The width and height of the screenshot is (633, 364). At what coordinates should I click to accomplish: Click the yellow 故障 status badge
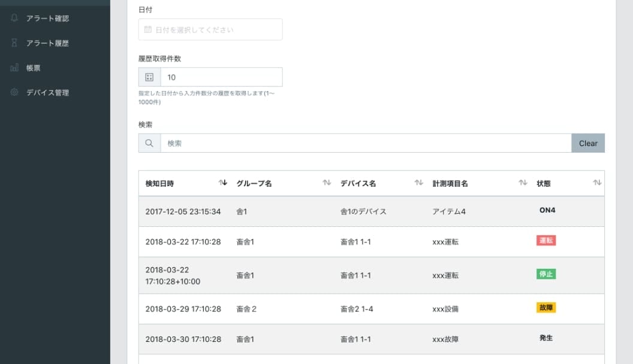(545, 308)
